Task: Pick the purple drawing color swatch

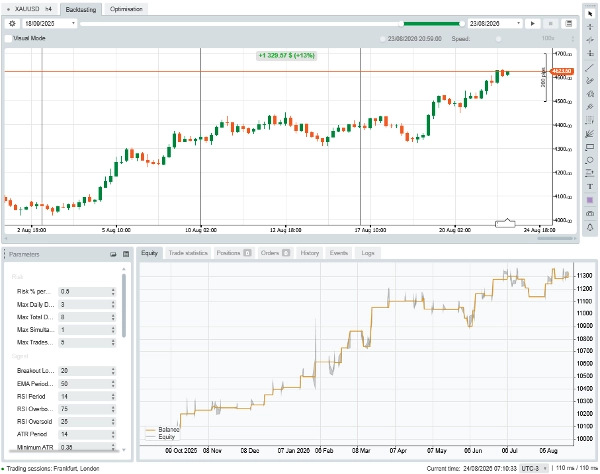Action: pyautogui.click(x=590, y=200)
